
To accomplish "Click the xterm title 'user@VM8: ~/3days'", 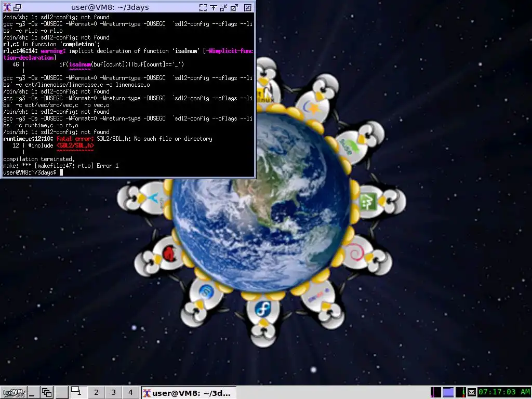I will click(110, 7).
